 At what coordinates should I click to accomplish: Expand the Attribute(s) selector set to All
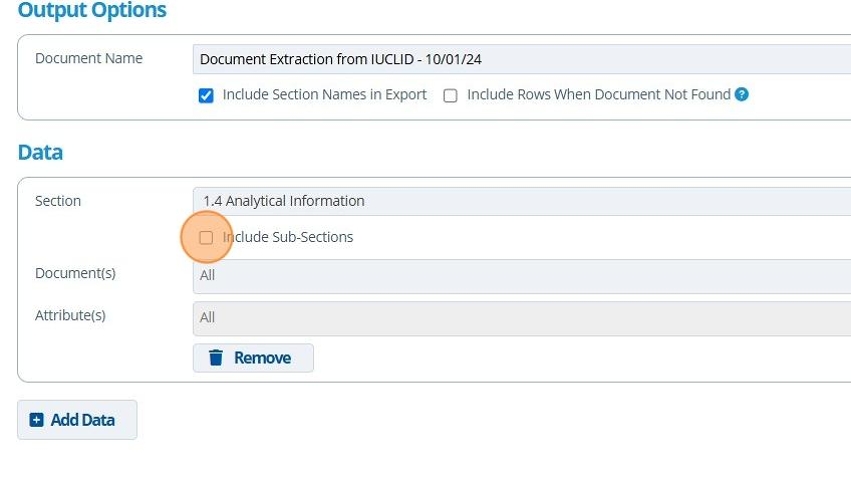[520, 317]
